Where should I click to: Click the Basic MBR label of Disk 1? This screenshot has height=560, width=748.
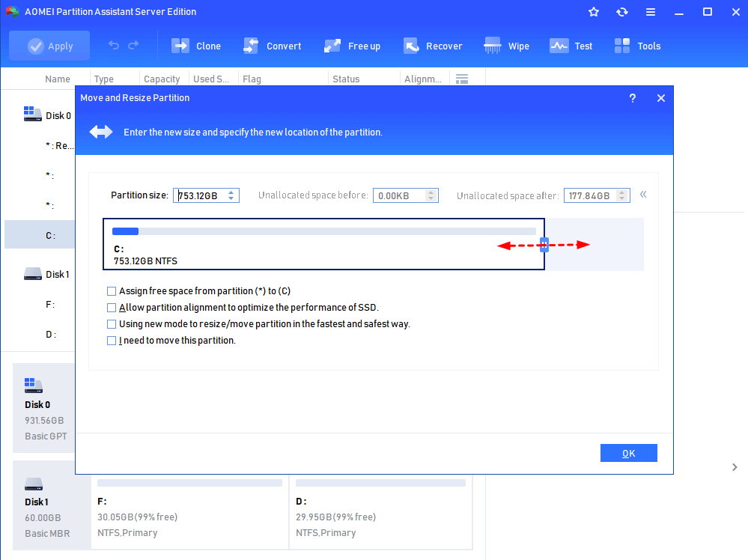[47, 533]
